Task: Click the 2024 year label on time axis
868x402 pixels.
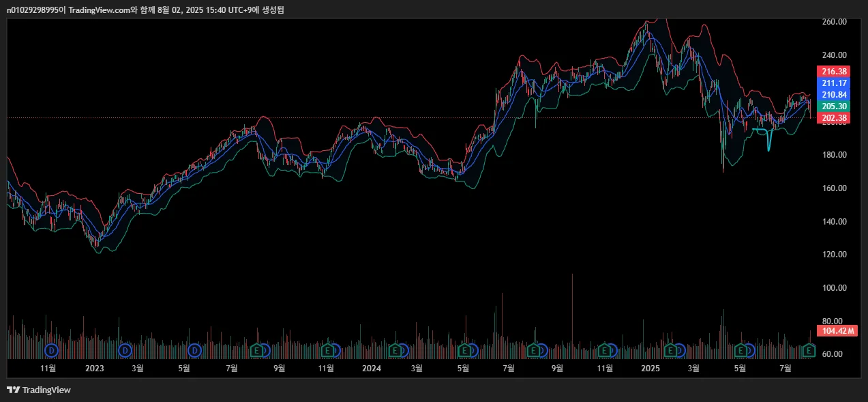Action: pyautogui.click(x=371, y=369)
